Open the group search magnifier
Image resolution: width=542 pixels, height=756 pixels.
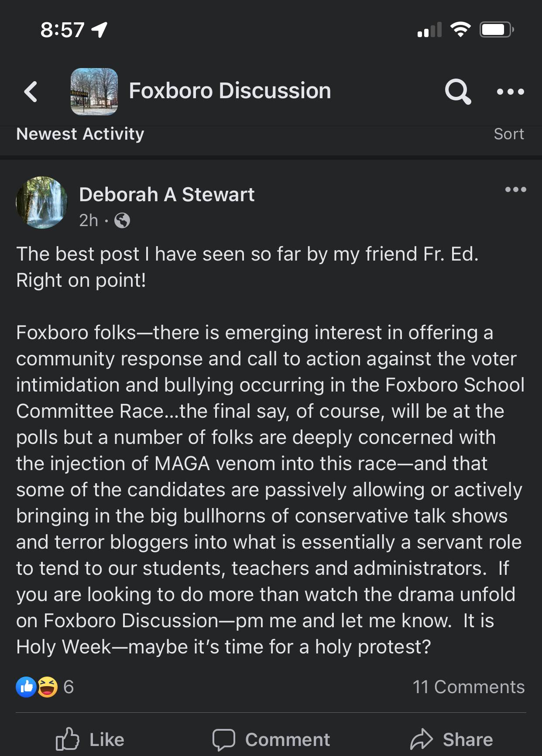coord(457,91)
